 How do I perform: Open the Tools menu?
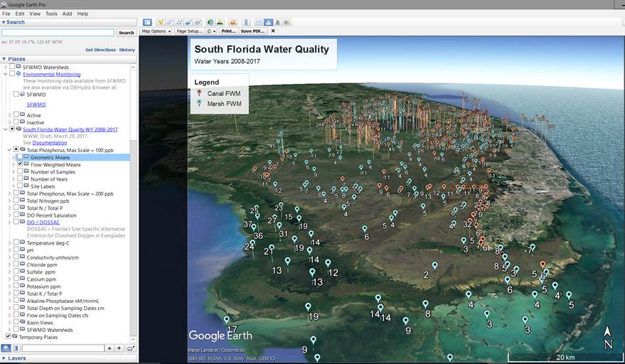[51, 14]
